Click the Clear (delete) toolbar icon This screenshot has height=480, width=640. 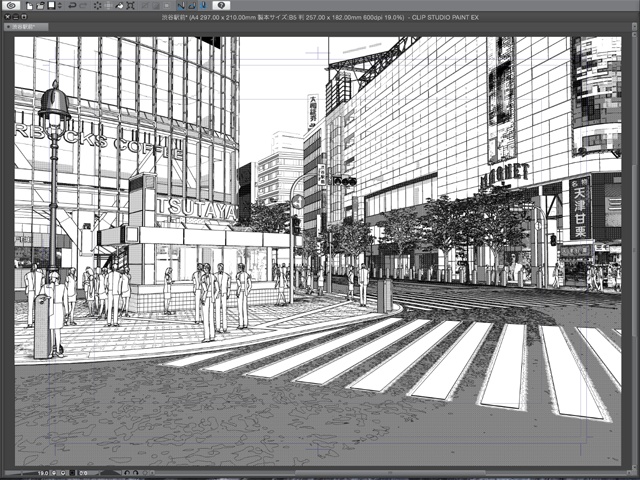(x=98, y=5)
